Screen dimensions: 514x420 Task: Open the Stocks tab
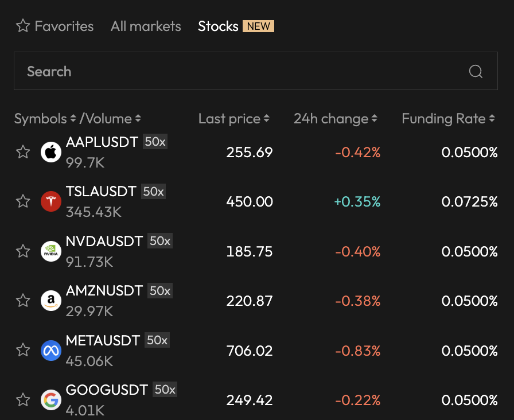point(218,26)
